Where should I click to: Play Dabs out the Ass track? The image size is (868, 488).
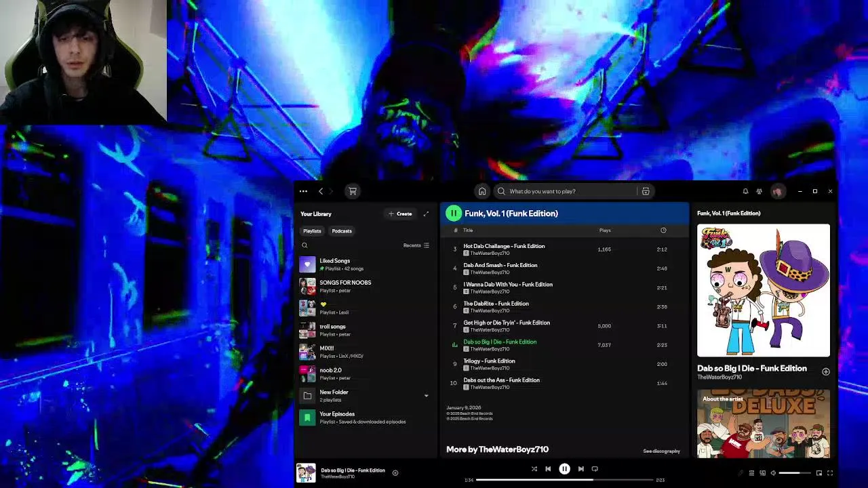[x=564, y=383]
